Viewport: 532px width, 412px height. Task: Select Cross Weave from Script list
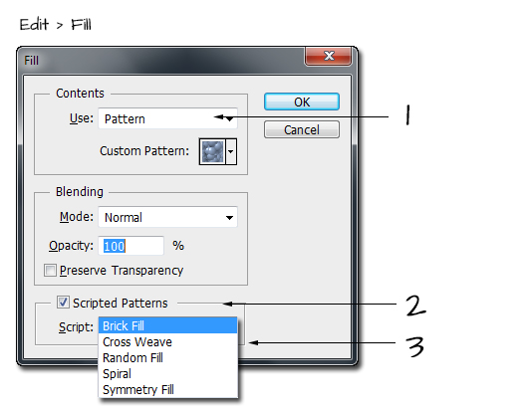pyautogui.click(x=167, y=342)
